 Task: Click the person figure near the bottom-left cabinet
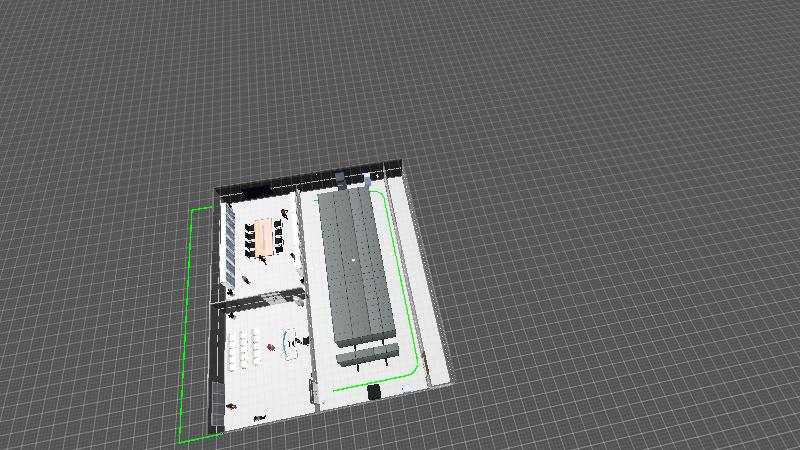click(232, 406)
